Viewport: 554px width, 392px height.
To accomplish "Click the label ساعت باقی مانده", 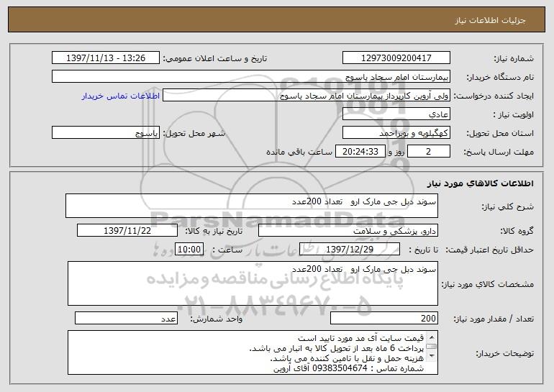I will [x=299, y=152].
